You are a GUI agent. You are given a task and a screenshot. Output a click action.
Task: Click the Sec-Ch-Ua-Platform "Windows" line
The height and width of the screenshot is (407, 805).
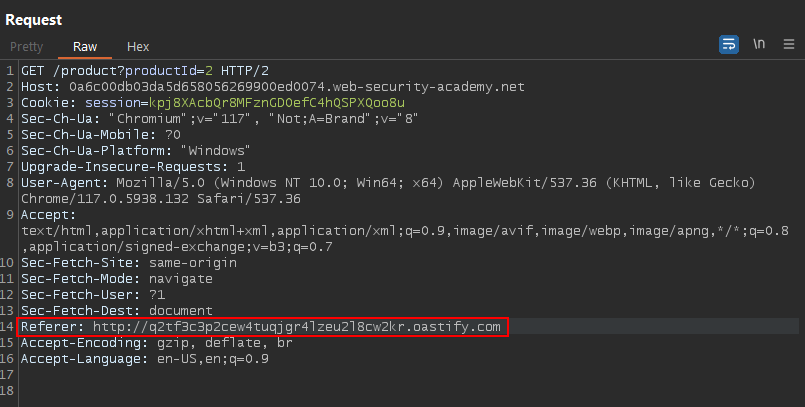tap(136, 150)
